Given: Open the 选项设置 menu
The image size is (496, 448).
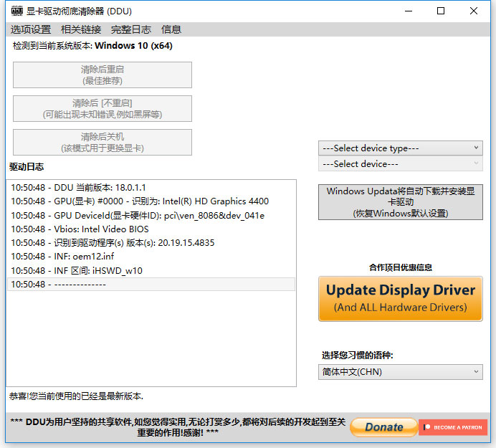Looking at the screenshot, I should (31, 29).
